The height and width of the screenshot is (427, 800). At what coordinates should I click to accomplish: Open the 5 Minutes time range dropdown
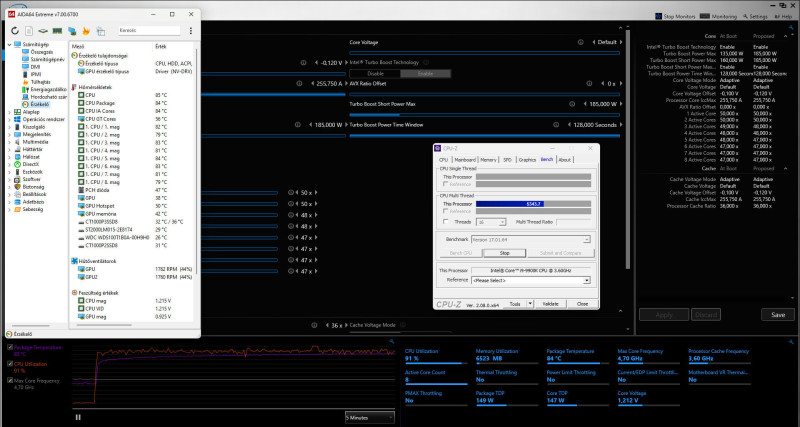coord(369,417)
